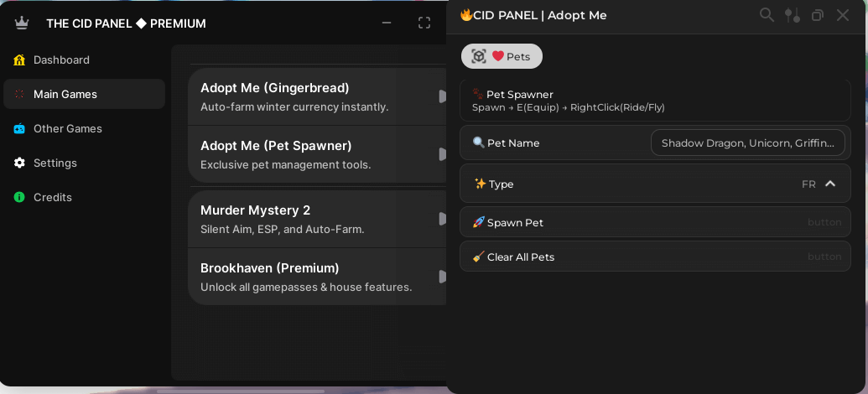This screenshot has width=868, height=394.
Task: Click the rocket icon next to Spawn Pet
Action: [x=479, y=222]
